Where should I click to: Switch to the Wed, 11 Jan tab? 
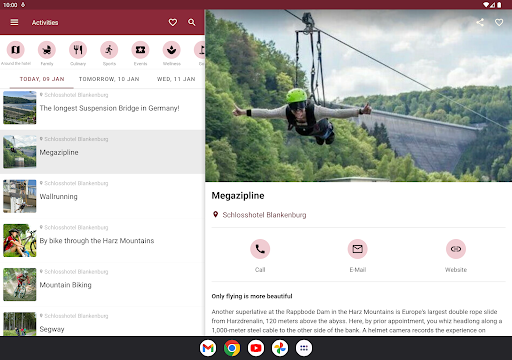point(176,79)
